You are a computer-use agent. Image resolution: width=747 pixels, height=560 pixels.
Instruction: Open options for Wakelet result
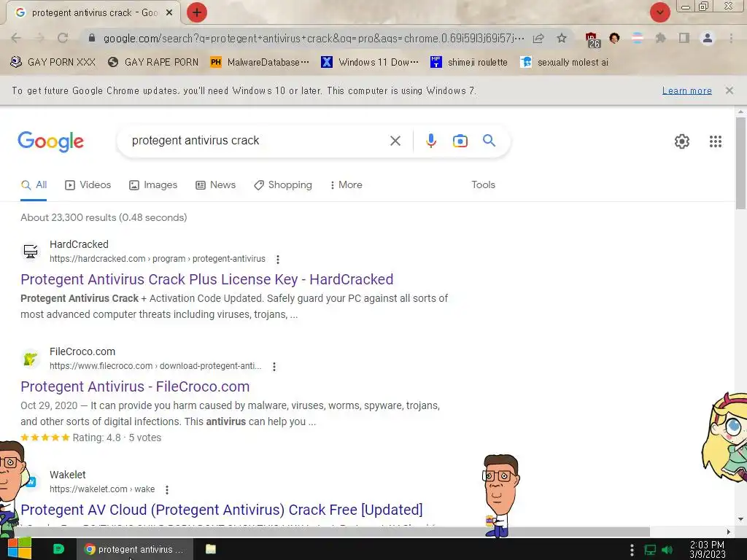167,489
